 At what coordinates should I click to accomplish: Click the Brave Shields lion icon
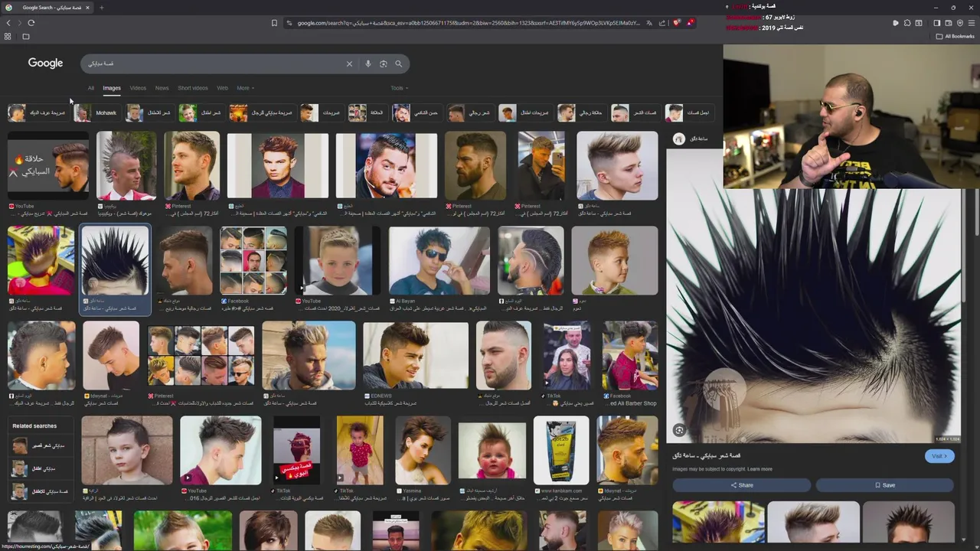[676, 23]
